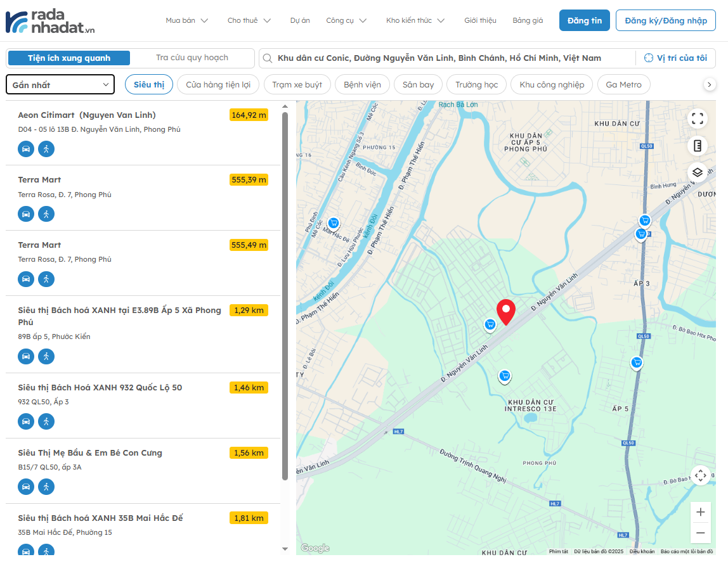Show walking route to Mẹ Bầu & Em Bé Con Cưng
This screenshot has height=564, width=728.
(x=46, y=487)
